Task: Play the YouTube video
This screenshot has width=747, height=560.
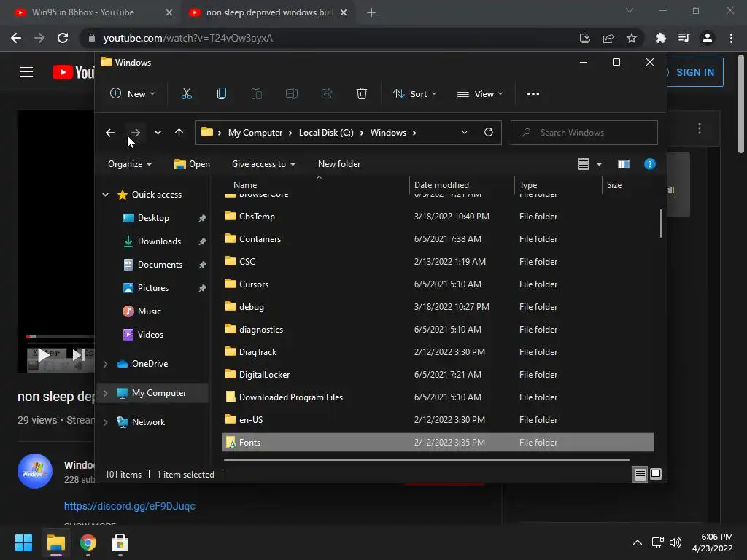Action: (x=44, y=355)
